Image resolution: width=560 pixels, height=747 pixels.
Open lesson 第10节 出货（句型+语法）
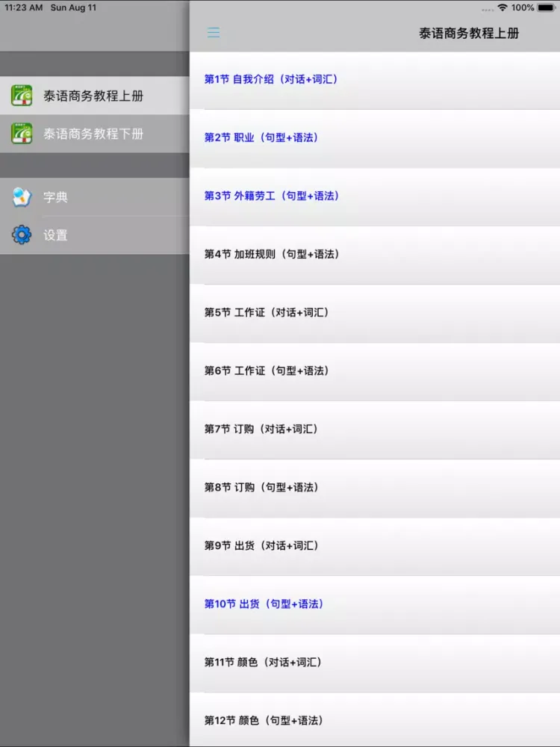coord(375,605)
